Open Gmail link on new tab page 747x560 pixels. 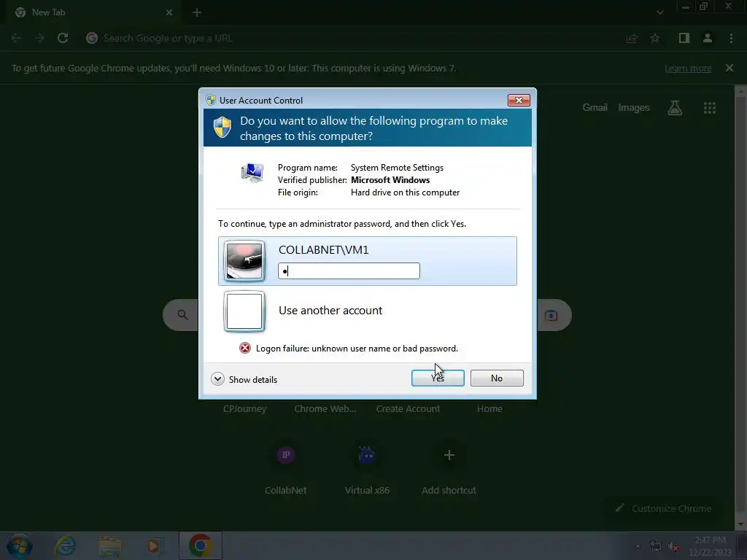pyautogui.click(x=595, y=108)
